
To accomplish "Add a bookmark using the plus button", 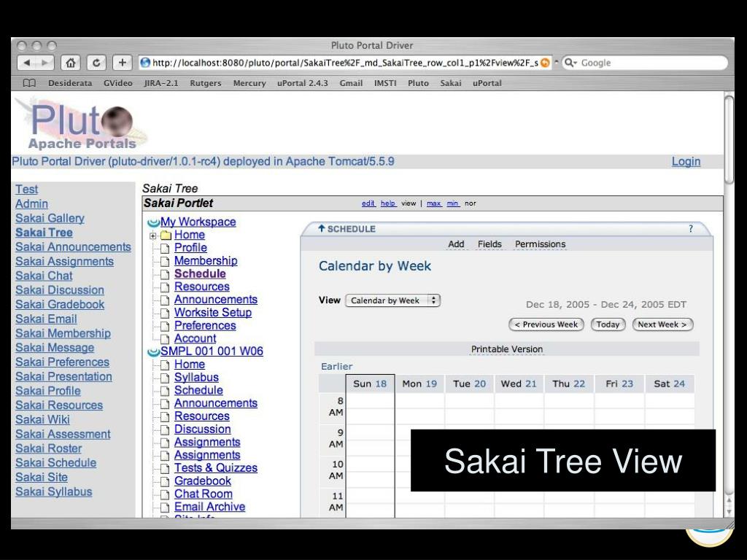I will point(123,63).
